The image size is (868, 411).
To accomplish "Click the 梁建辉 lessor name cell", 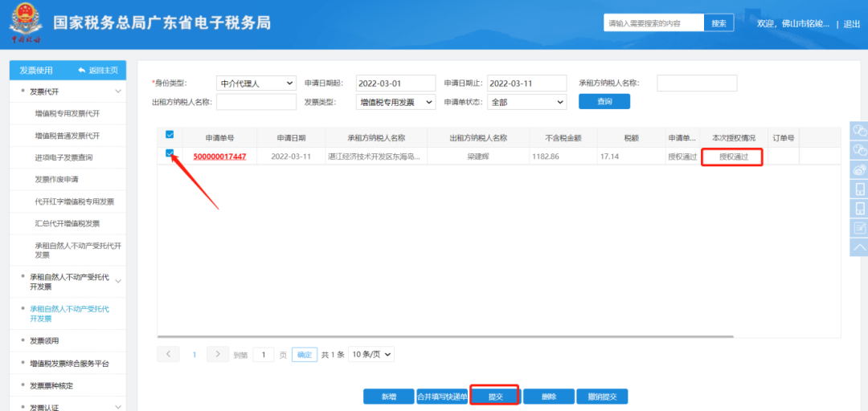I will 478,157.
